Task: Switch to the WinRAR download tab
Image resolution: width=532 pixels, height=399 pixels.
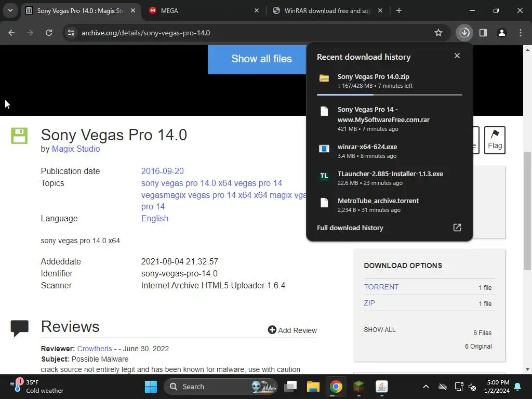Action: [x=327, y=10]
